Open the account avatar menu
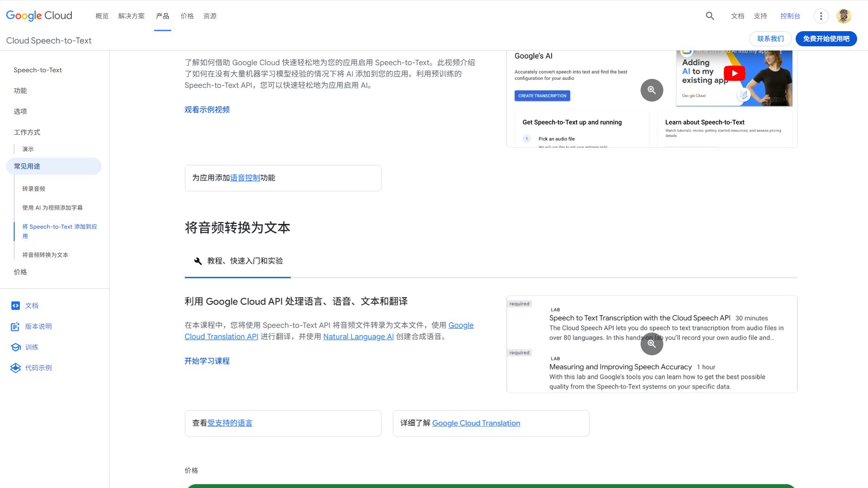The image size is (868, 488). (843, 16)
